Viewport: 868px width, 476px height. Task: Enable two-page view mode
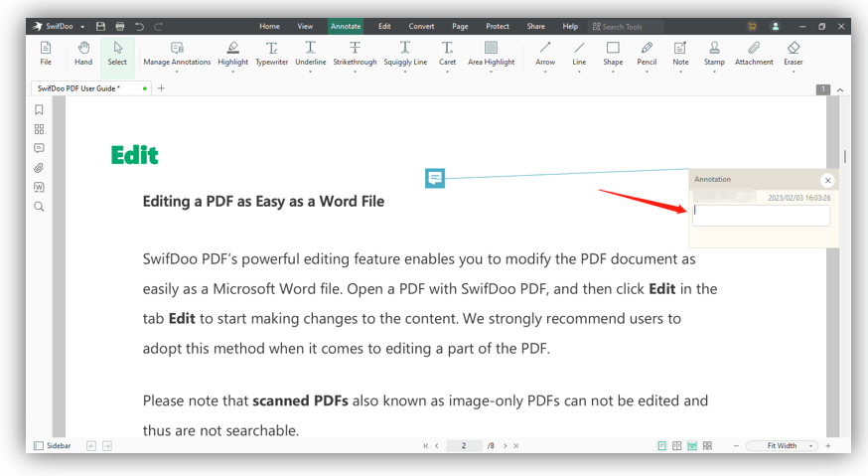point(677,445)
